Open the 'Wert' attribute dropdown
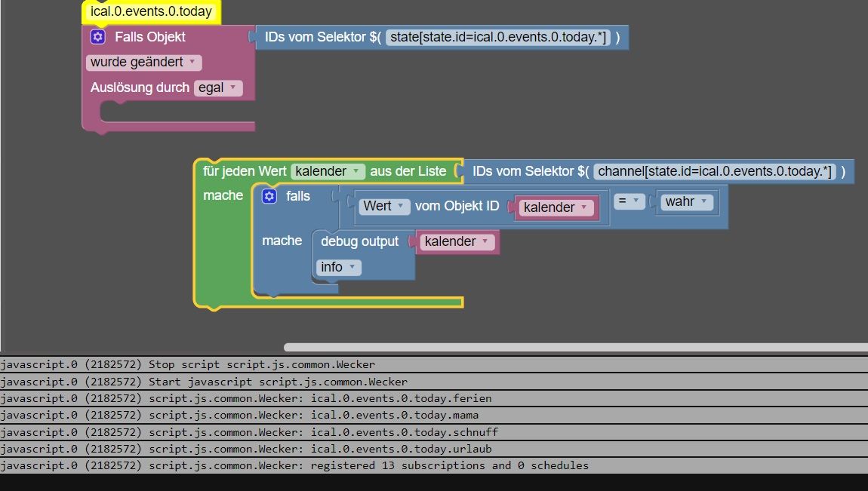Screen dimensions: 868x491 [x=384, y=206]
